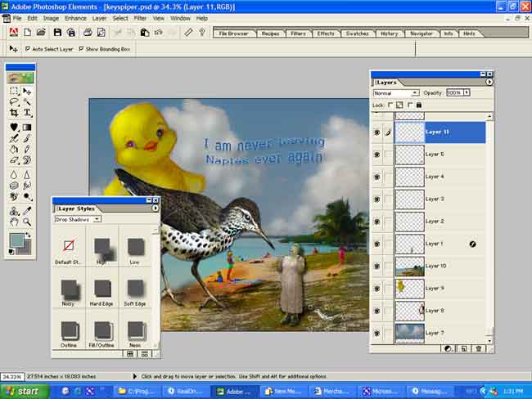Select the Rectangular Marquee tool
The width and height of the screenshot is (532, 399).
point(15,91)
